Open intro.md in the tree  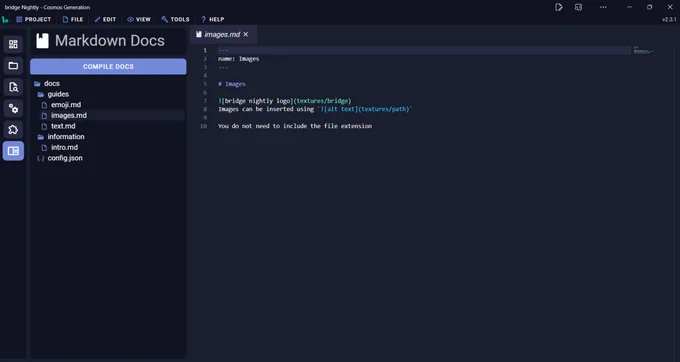[60, 147]
